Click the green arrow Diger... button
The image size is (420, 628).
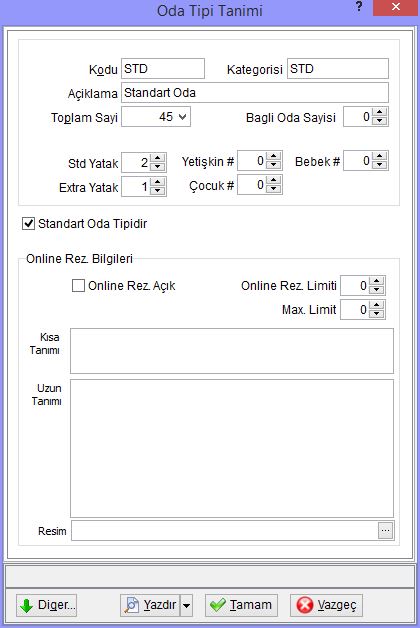[x=46, y=605]
